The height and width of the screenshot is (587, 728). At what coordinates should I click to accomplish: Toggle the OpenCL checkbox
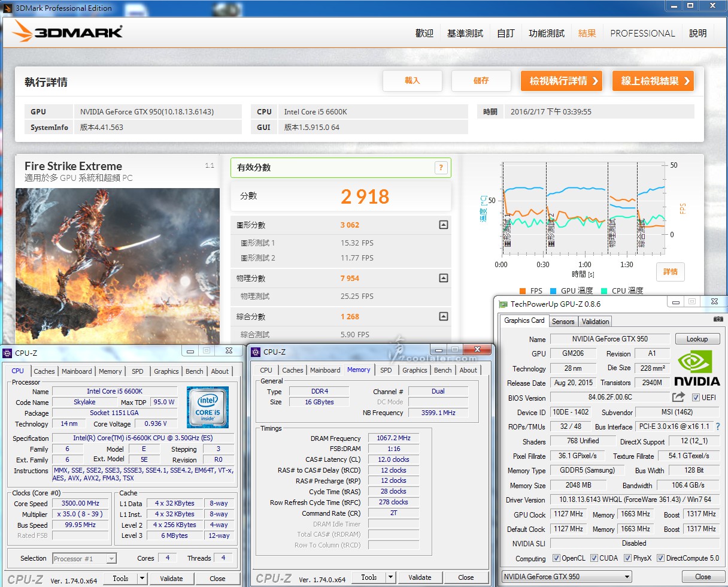click(556, 558)
